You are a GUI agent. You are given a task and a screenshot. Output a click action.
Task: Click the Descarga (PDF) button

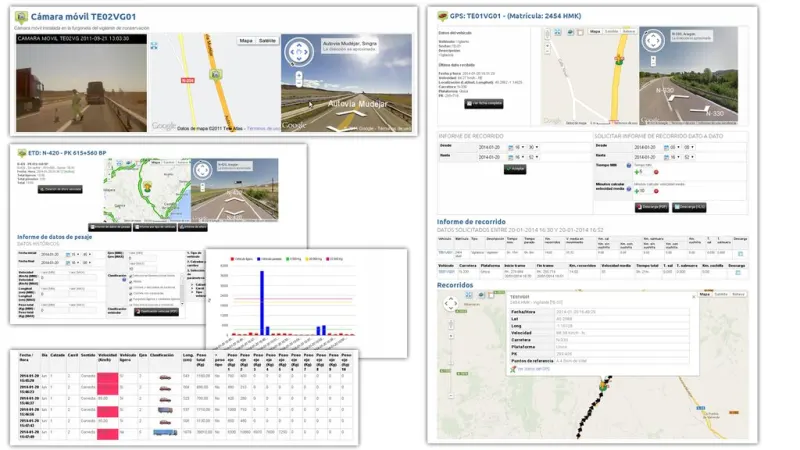pos(652,207)
